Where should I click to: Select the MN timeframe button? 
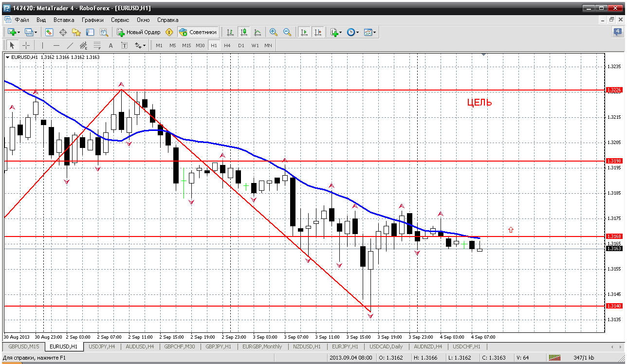pyautogui.click(x=268, y=45)
